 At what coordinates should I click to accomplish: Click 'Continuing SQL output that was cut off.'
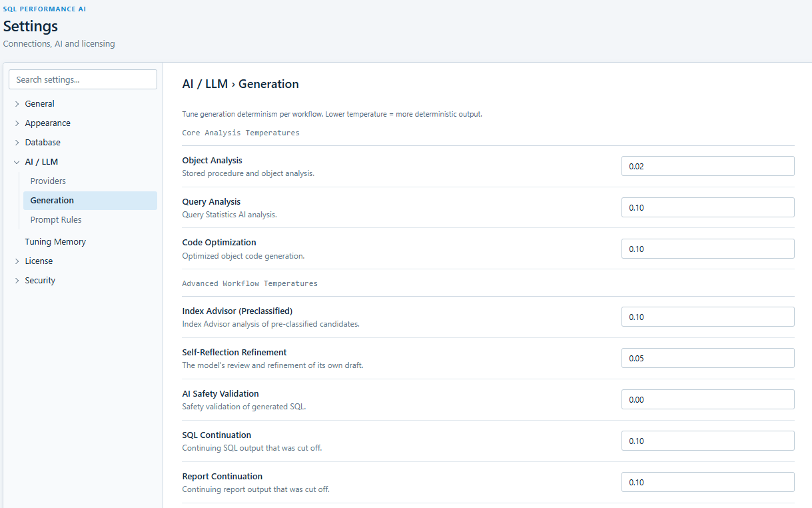pyautogui.click(x=252, y=448)
